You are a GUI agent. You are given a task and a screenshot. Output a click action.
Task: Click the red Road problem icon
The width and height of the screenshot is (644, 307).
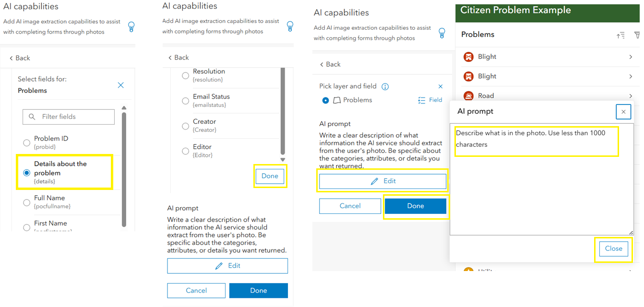[x=468, y=96]
